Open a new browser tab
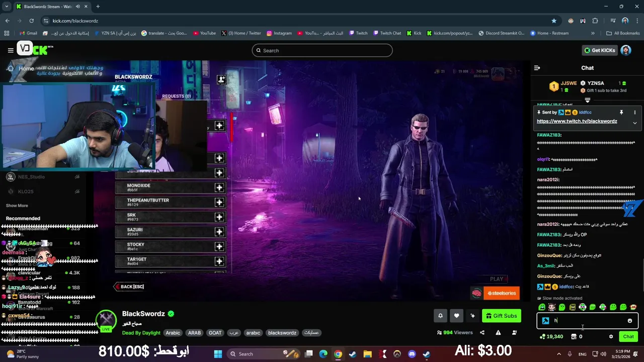Screen dimensions: 644x362 tap(98, 7)
